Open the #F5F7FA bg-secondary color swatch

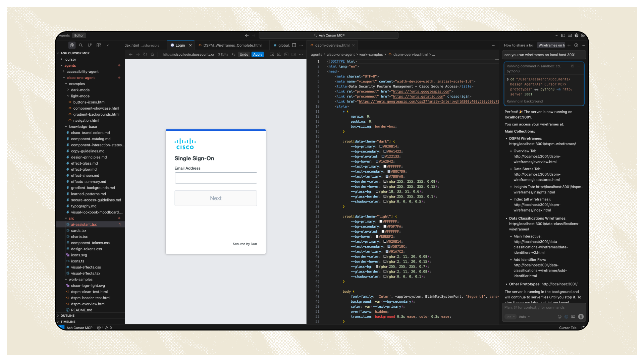tap(385, 227)
